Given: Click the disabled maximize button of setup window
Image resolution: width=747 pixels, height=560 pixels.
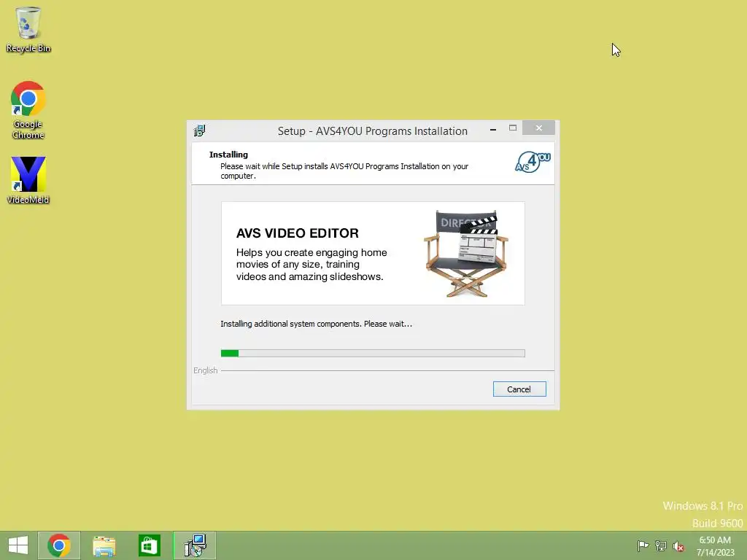Looking at the screenshot, I should pyautogui.click(x=513, y=128).
